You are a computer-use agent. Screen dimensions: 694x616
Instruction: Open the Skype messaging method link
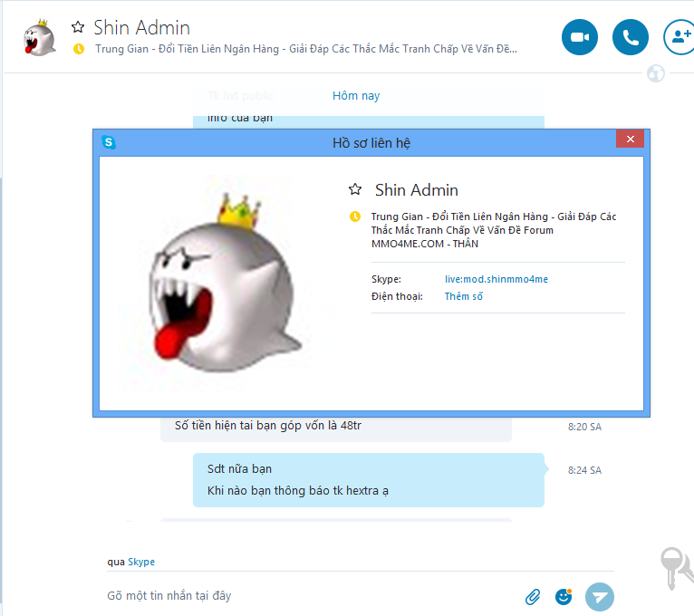141,562
